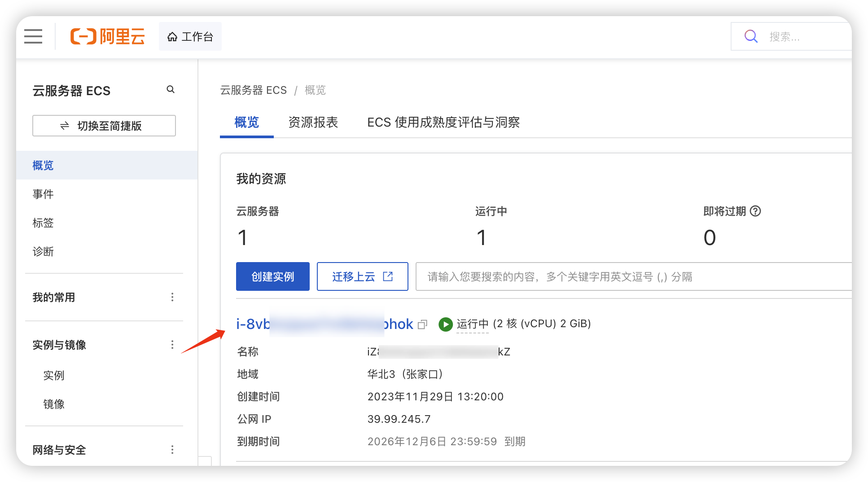The image size is (868, 482).
Task: Open 我的常用 more options menu
Action: click(x=172, y=297)
